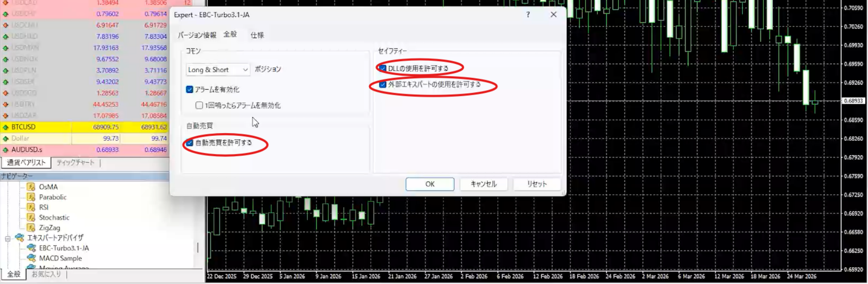Switch to the バージョン情報 tab
Viewport: 868px width, 284px height.
point(197,35)
